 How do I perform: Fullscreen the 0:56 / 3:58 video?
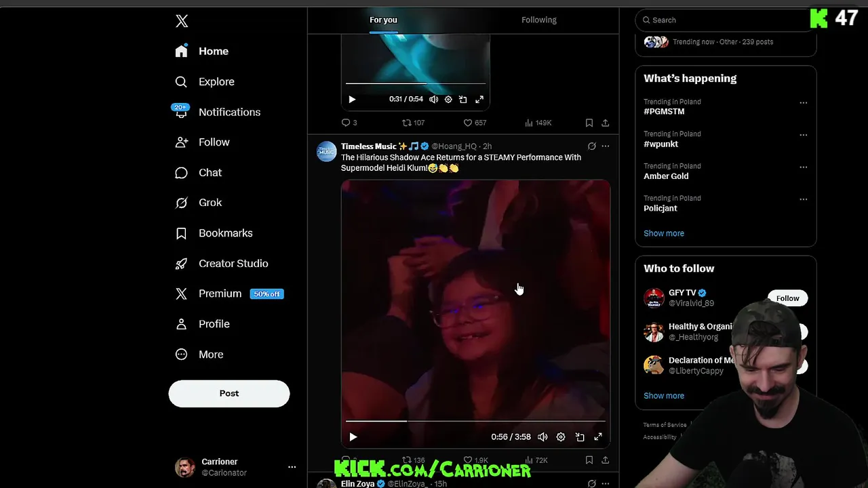(x=598, y=437)
